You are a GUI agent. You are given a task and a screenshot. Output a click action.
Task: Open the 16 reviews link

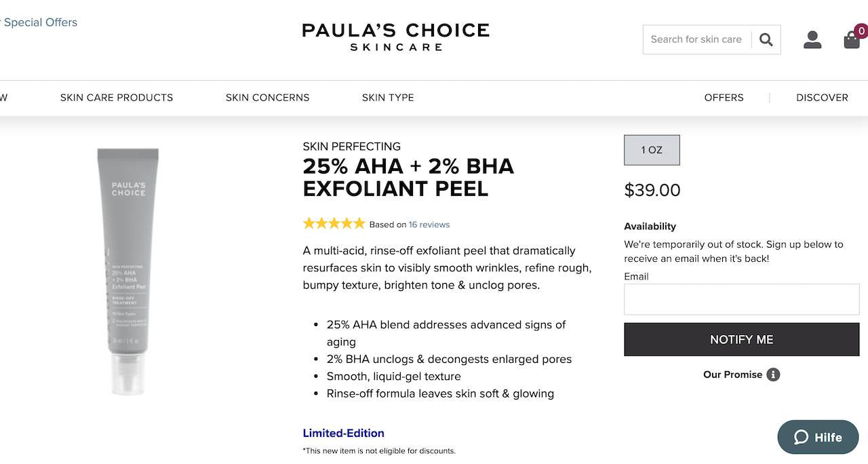[x=429, y=225]
